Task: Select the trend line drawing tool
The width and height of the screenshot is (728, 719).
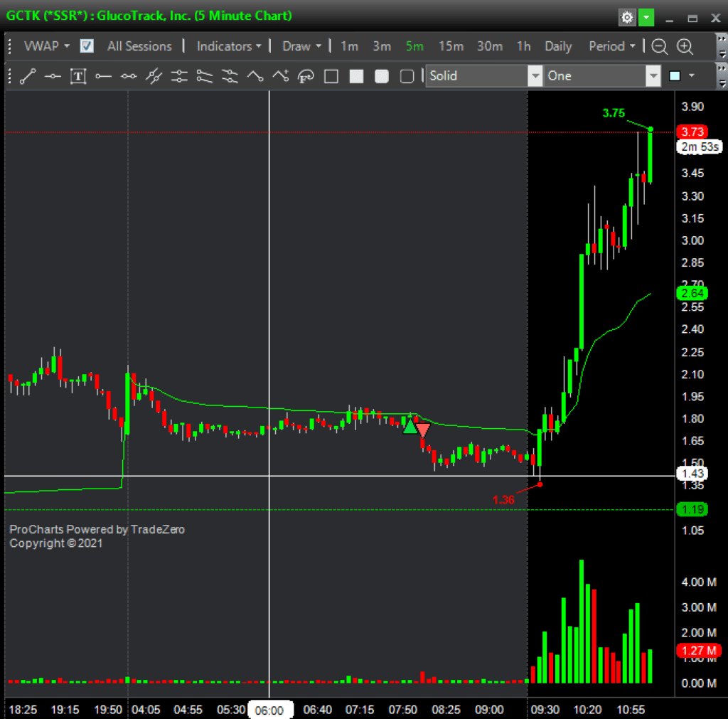Action: (28, 76)
